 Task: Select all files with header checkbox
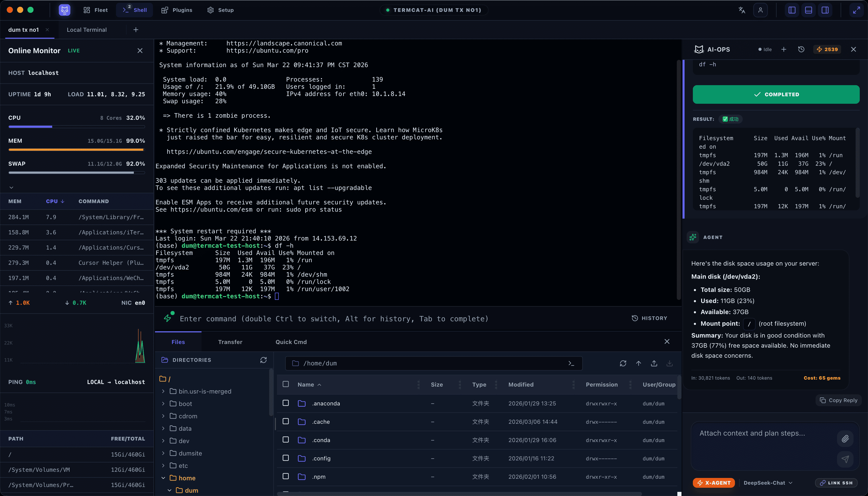[286, 384]
